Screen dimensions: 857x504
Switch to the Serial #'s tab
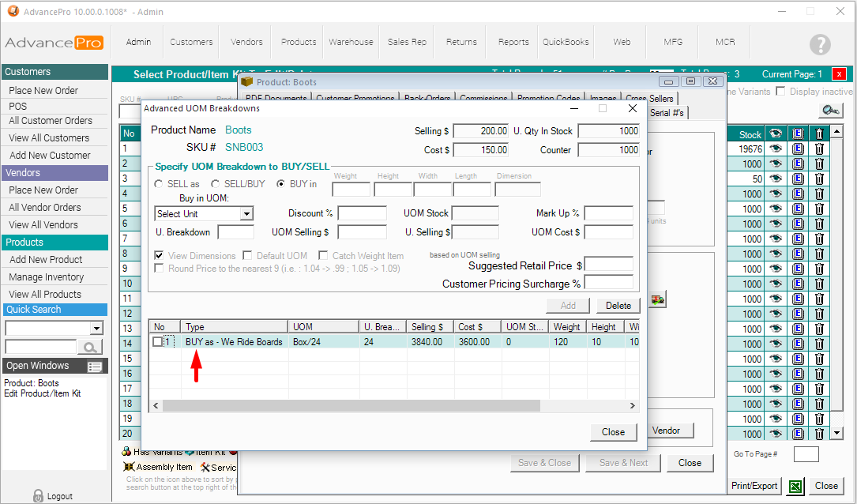pos(667,113)
